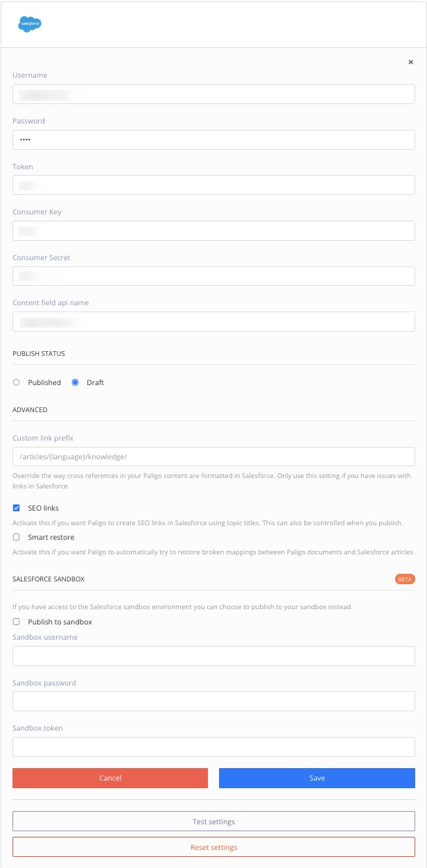The image size is (427, 868).
Task: Click the Test settings button
Action: [x=214, y=822]
